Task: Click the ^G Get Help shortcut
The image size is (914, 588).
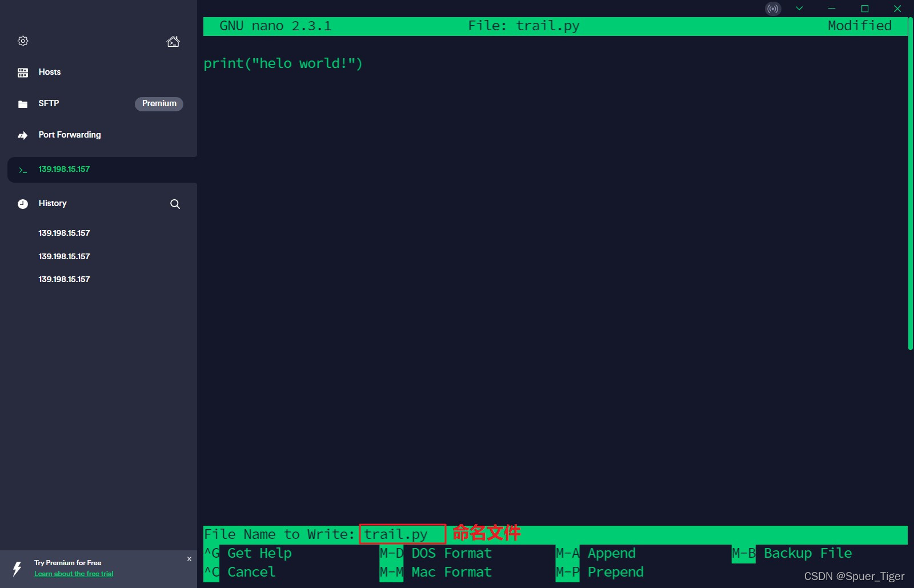Action: 248,553
